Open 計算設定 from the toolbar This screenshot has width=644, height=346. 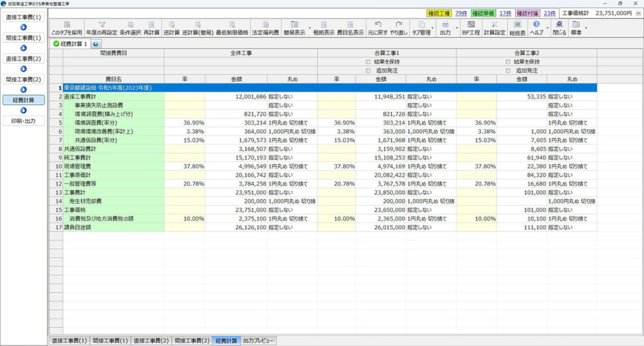[494, 28]
